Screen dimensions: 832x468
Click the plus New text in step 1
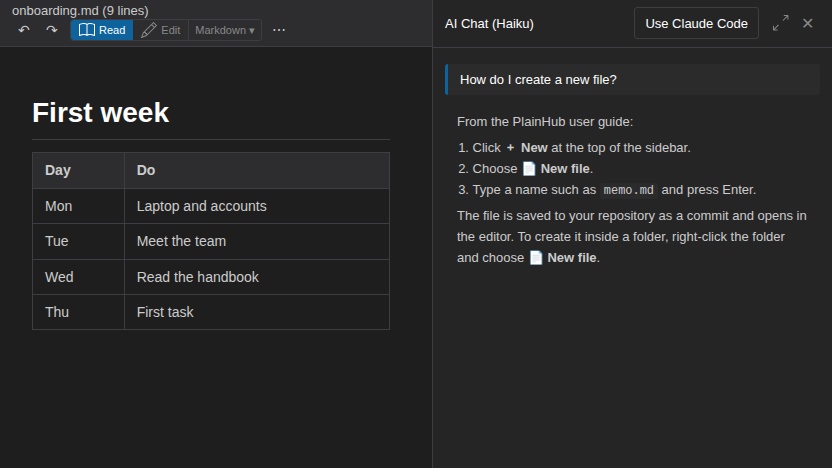coord(526,148)
